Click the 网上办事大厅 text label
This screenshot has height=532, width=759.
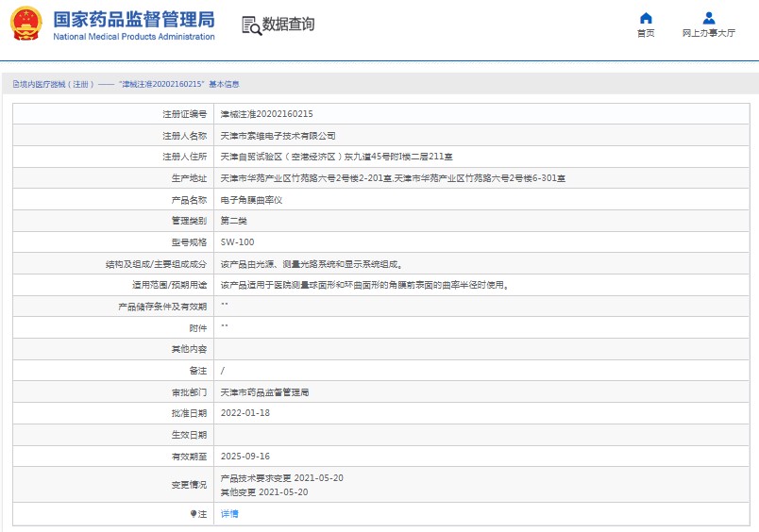pos(709,33)
